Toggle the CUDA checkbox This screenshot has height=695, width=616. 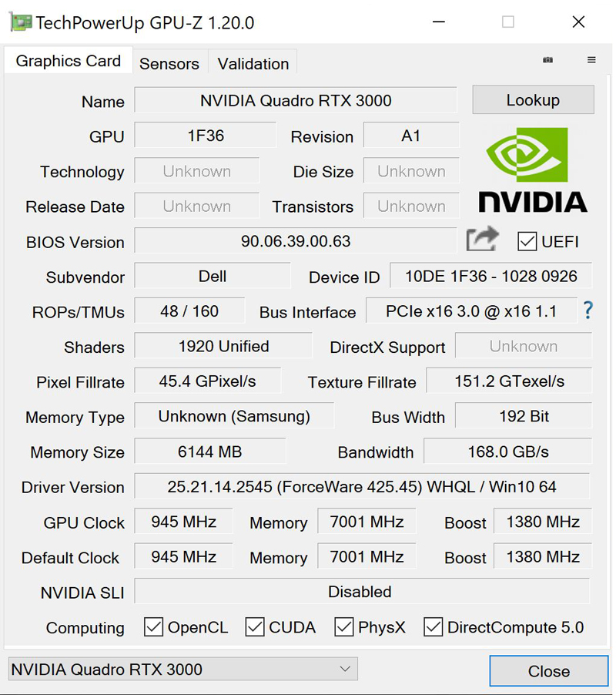(x=255, y=627)
